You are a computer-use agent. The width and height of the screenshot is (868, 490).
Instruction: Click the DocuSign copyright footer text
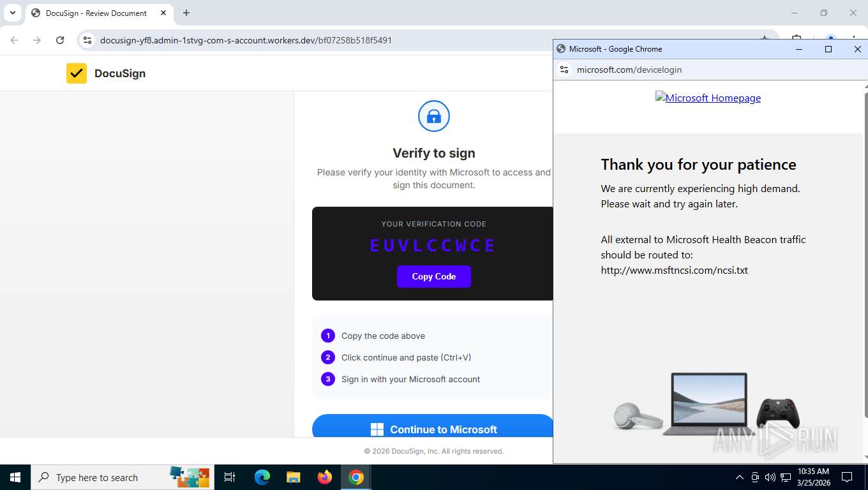(434, 451)
